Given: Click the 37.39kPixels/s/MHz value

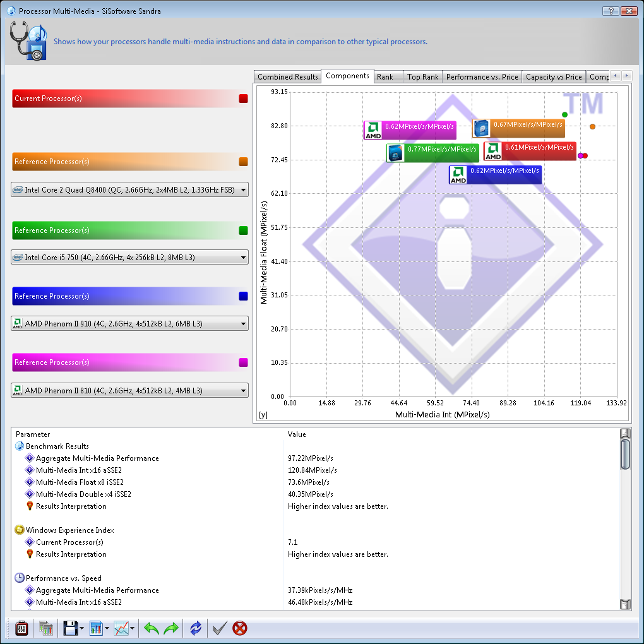Looking at the screenshot, I should [320, 590].
